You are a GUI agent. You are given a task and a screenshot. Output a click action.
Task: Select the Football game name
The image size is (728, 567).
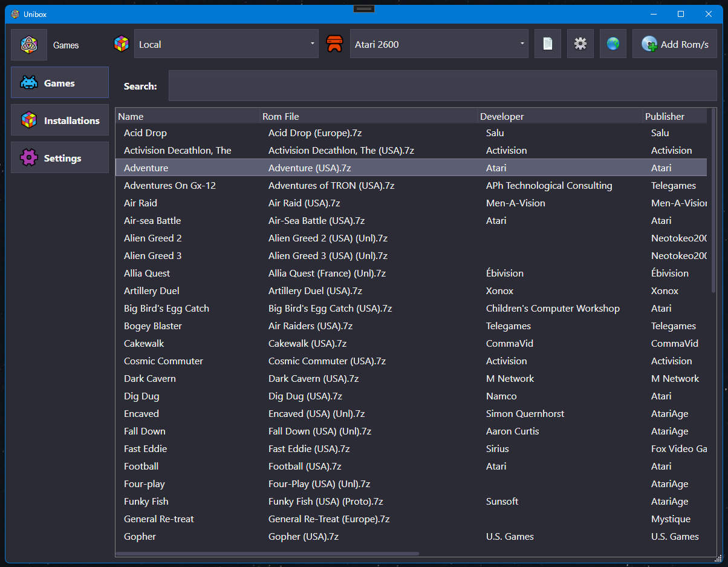(x=141, y=466)
